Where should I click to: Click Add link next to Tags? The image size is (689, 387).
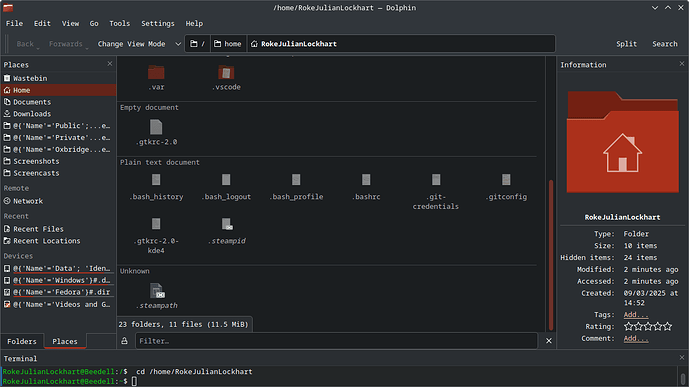pyautogui.click(x=635, y=315)
